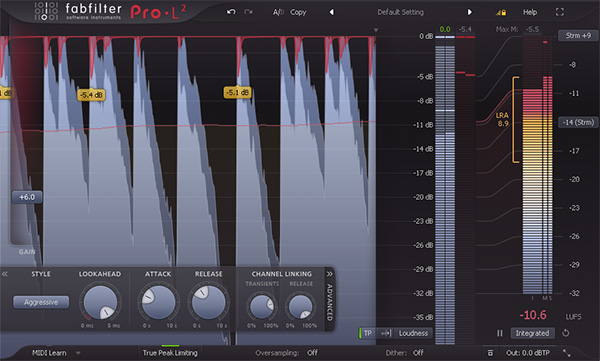Select the compact meter scale icon
Image resolution: width=600 pixels, height=361 pixels.
(385, 333)
